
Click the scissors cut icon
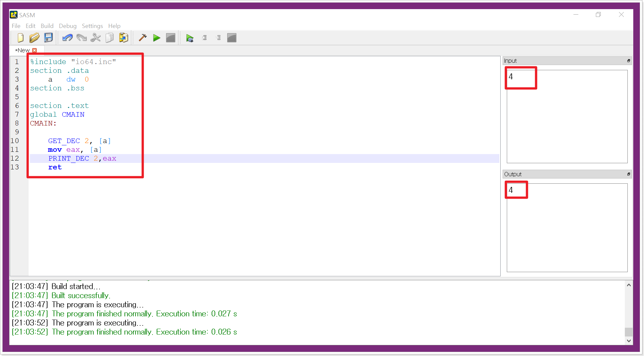[96, 38]
